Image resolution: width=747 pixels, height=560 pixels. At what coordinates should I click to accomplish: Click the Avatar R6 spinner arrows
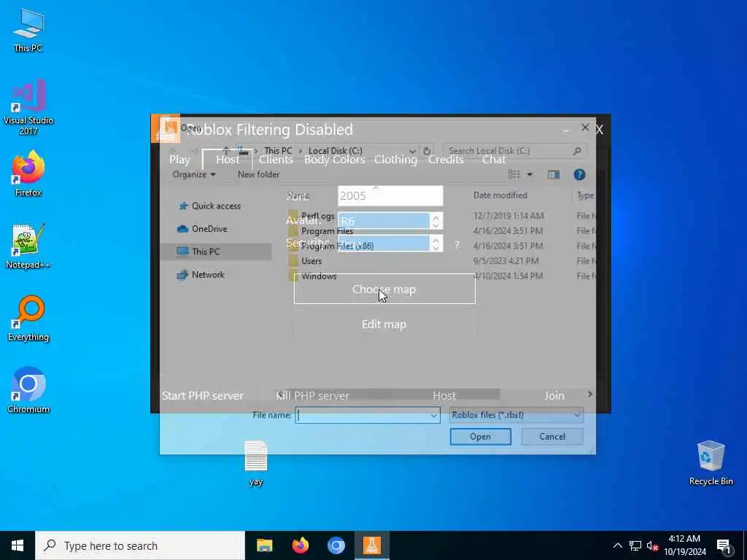pyautogui.click(x=436, y=221)
